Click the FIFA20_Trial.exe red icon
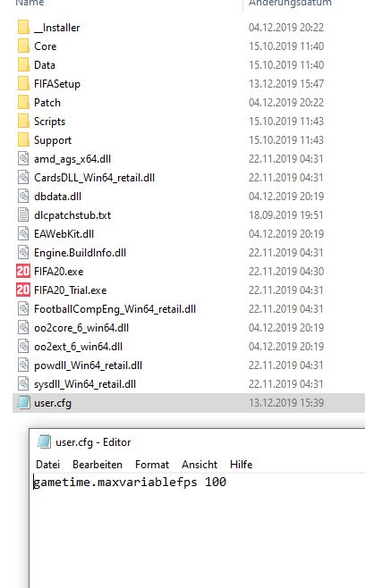Viewport: 365px width, 588px height. [x=23, y=290]
